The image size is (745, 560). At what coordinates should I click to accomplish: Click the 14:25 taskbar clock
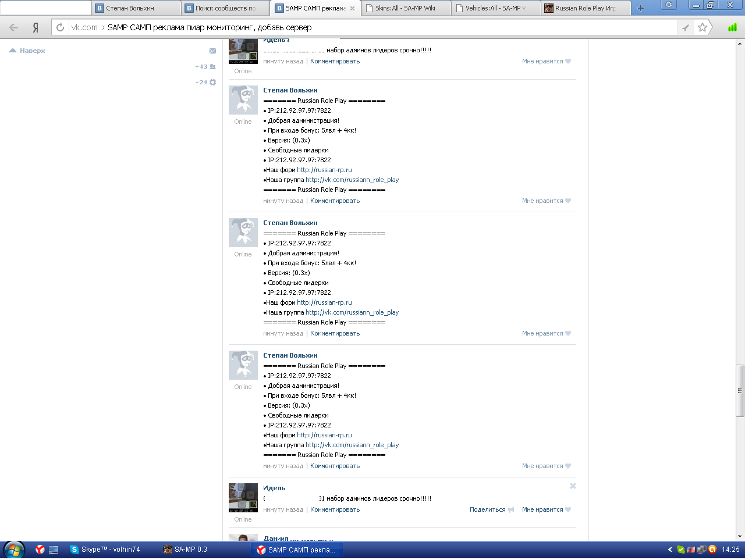point(730,550)
